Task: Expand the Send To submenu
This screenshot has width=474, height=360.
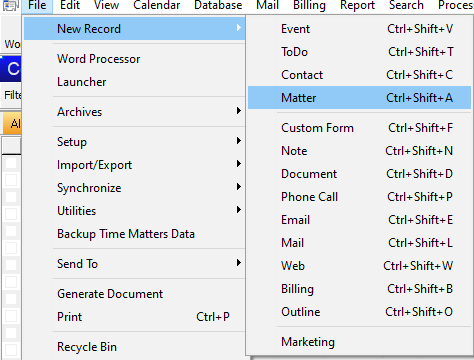Action: [135, 264]
